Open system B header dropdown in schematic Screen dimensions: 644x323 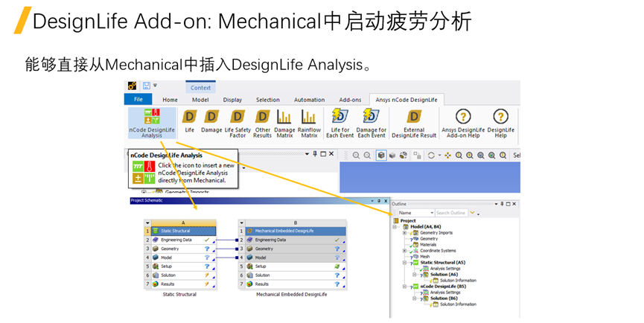[242, 223]
